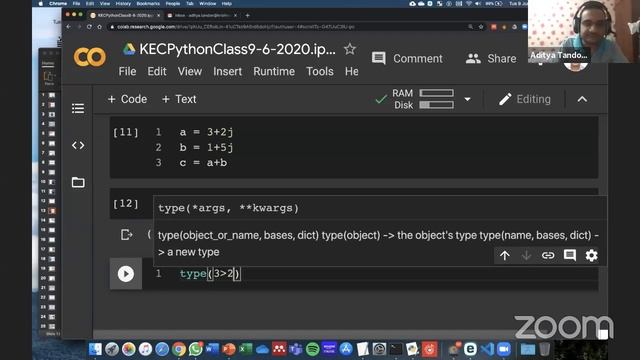Open the Colab logo home link
The width and height of the screenshot is (640, 360).
point(89,58)
